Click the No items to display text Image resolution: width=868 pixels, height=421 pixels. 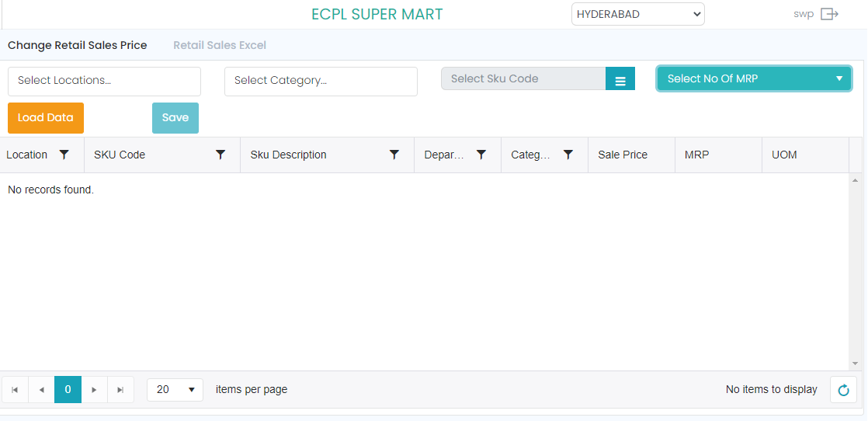click(771, 390)
